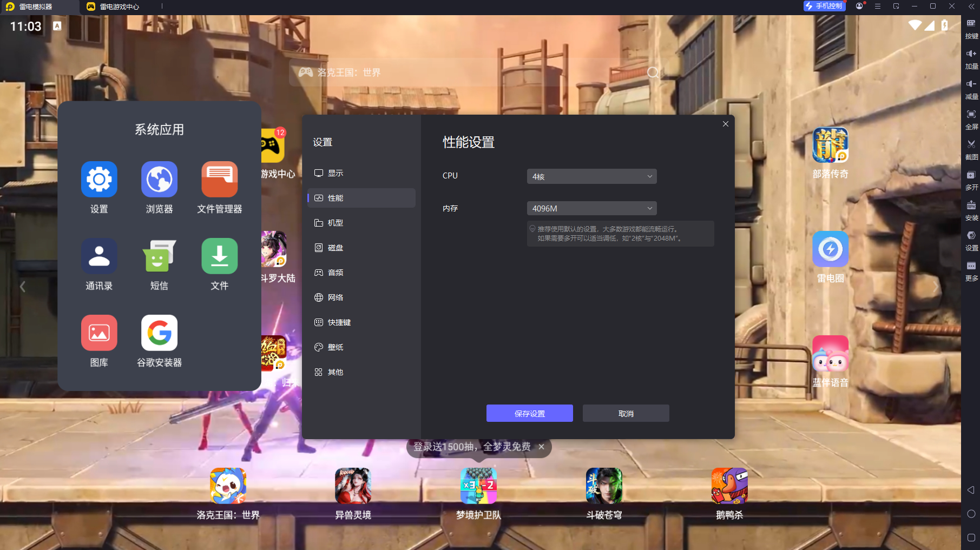The height and width of the screenshot is (550, 980).
Task: Open the user account icon in title bar
Action: click(859, 6)
